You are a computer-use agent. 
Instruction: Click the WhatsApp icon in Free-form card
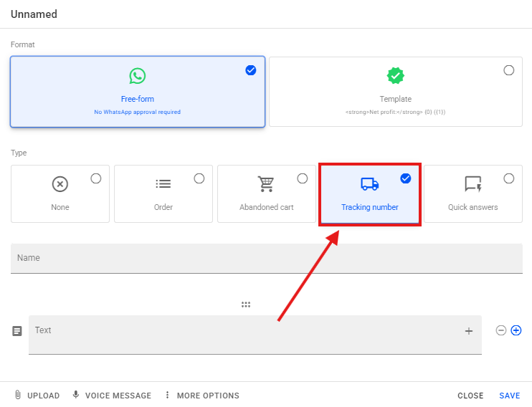tap(137, 76)
